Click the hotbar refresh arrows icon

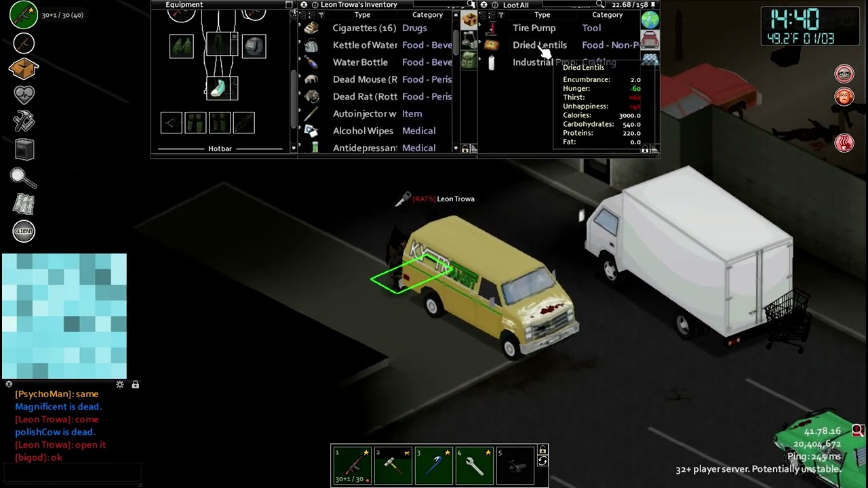pyautogui.click(x=542, y=461)
